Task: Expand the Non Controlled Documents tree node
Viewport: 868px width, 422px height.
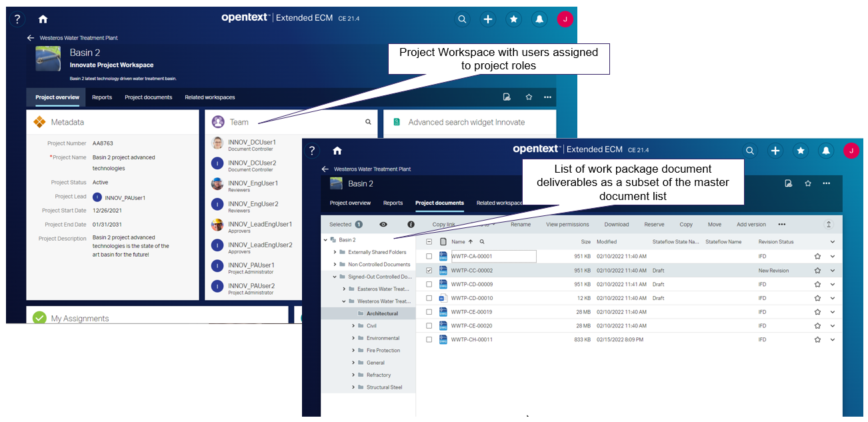Action: tap(335, 265)
